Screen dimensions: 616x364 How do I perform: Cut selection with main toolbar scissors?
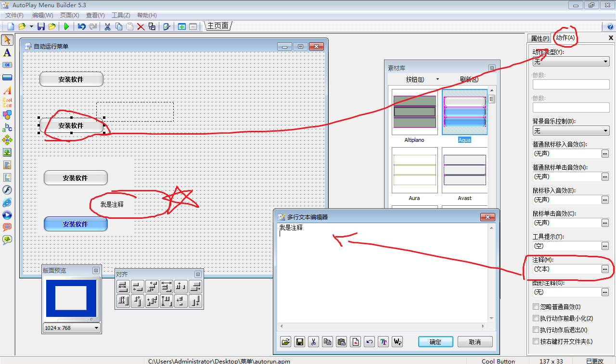pos(107,26)
